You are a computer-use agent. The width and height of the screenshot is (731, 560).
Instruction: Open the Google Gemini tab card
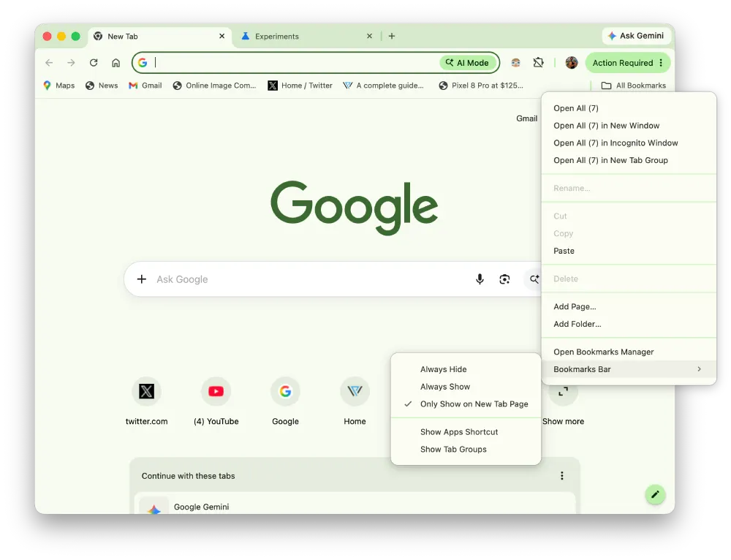coord(355,504)
